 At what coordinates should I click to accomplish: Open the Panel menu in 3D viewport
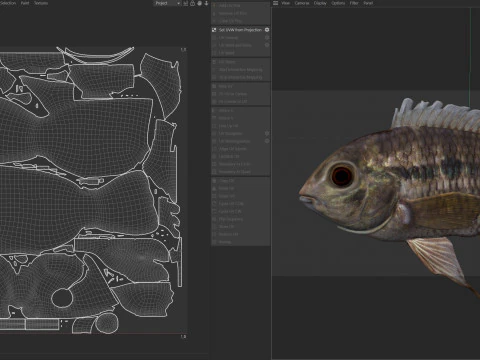[368, 3]
